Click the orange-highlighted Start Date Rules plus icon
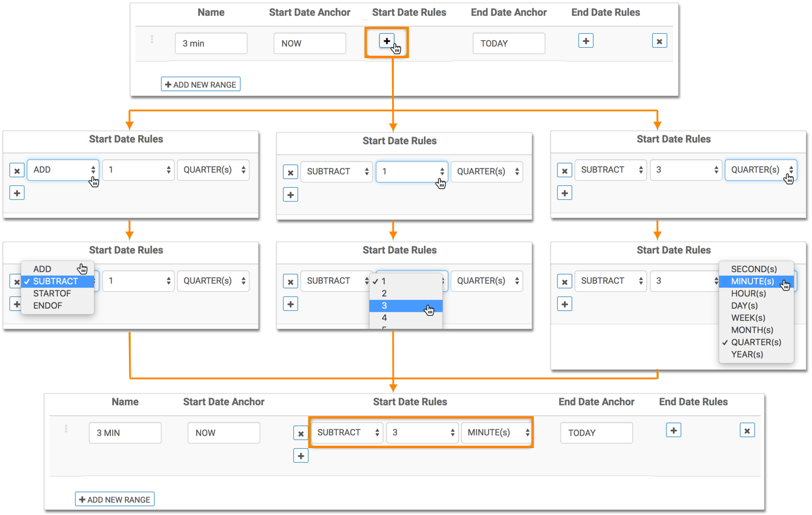 click(x=386, y=41)
